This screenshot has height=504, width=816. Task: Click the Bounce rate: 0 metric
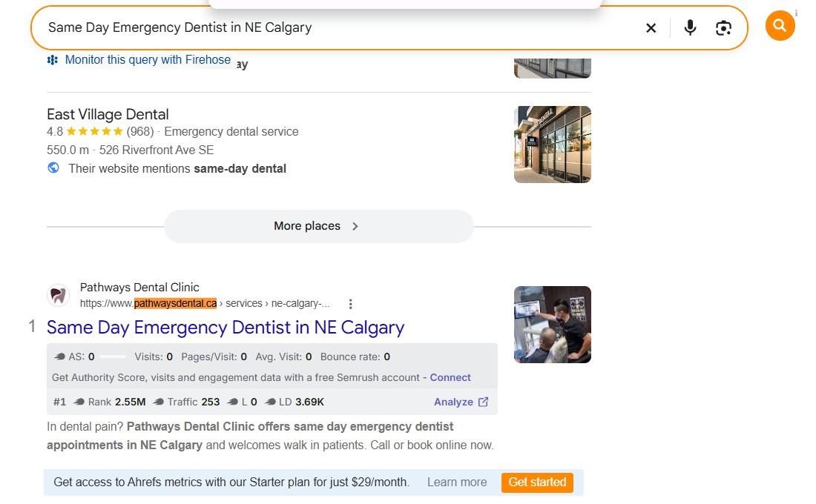click(x=355, y=357)
